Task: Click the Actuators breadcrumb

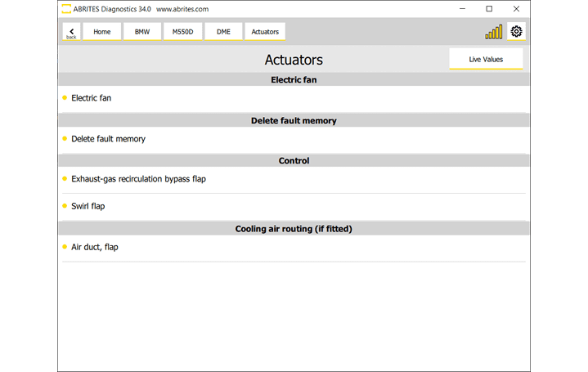Action: tap(265, 32)
